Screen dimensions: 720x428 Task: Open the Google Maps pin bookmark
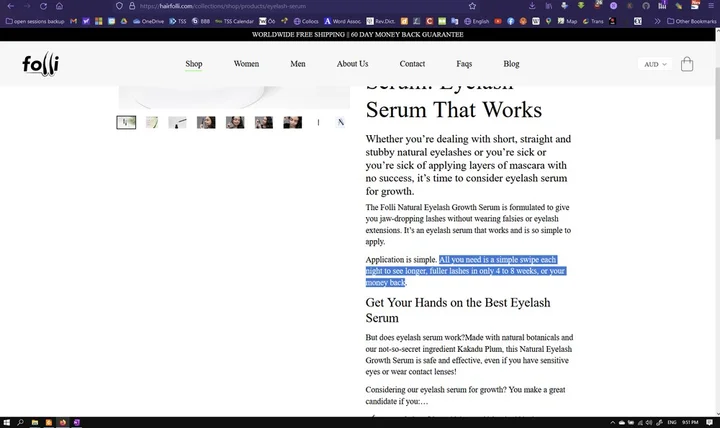[548, 21]
